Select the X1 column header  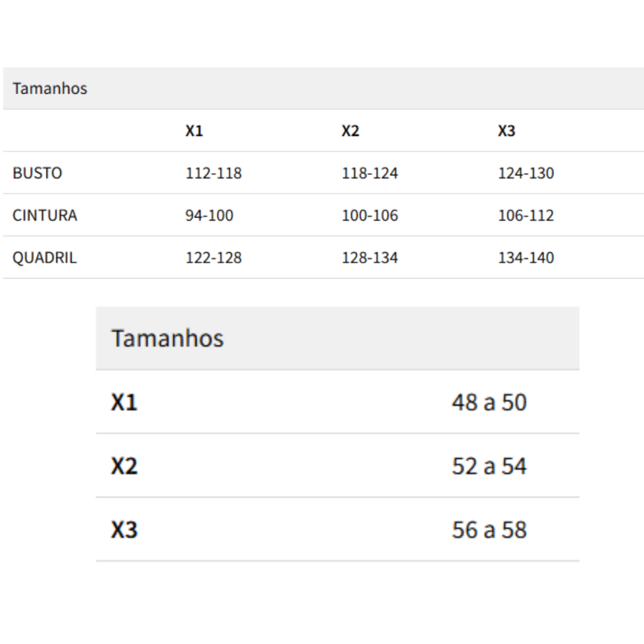tap(194, 131)
